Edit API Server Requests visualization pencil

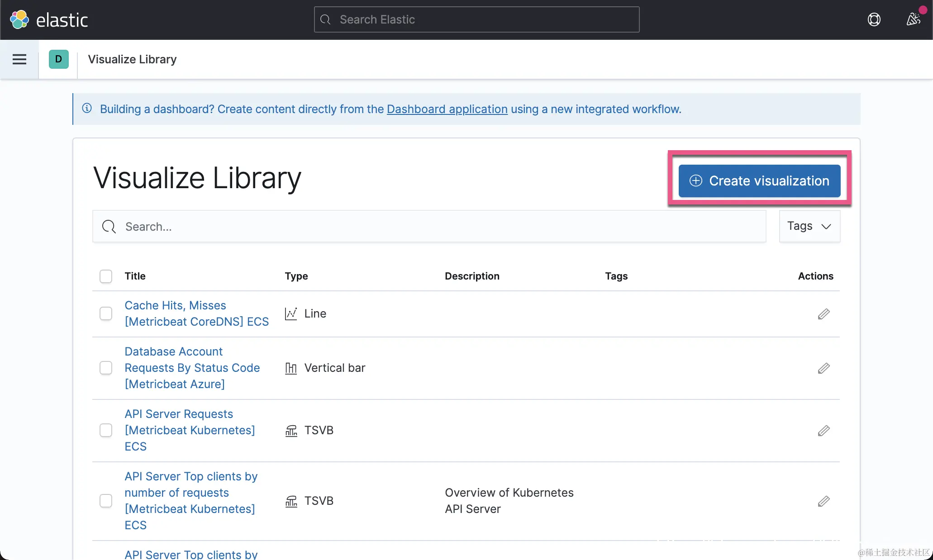pyautogui.click(x=824, y=431)
